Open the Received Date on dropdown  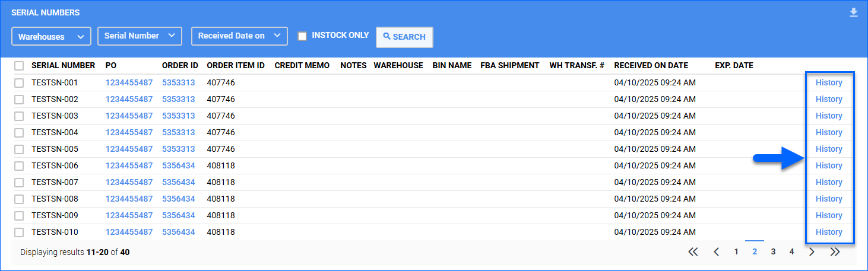point(239,36)
